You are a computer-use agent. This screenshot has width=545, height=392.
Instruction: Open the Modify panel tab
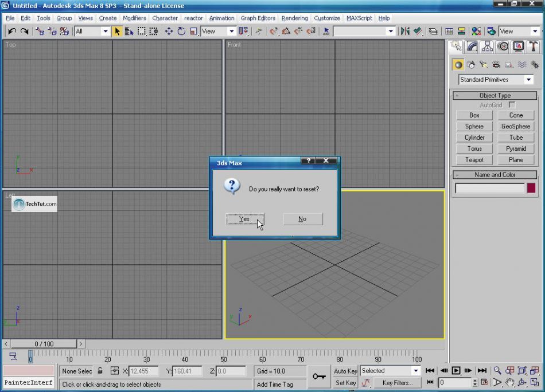(472, 46)
